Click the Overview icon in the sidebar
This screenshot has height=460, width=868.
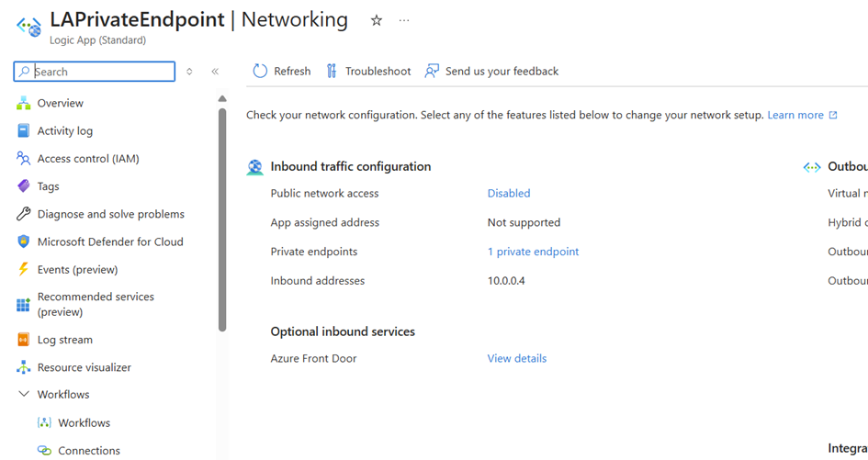(x=23, y=103)
